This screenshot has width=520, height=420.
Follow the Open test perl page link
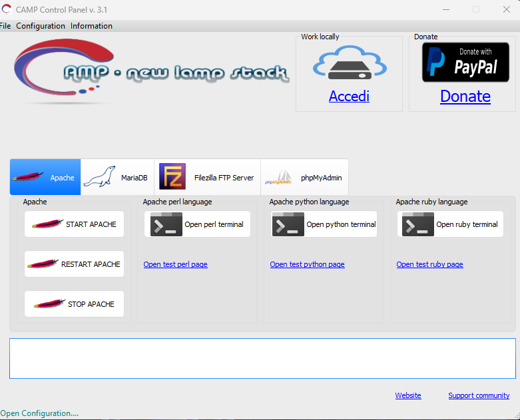click(175, 264)
